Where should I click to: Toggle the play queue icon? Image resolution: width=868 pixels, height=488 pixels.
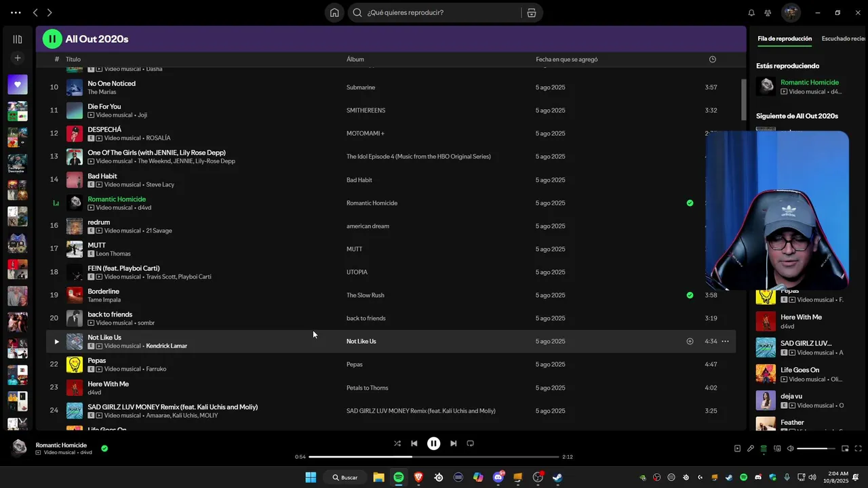click(764, 448)
